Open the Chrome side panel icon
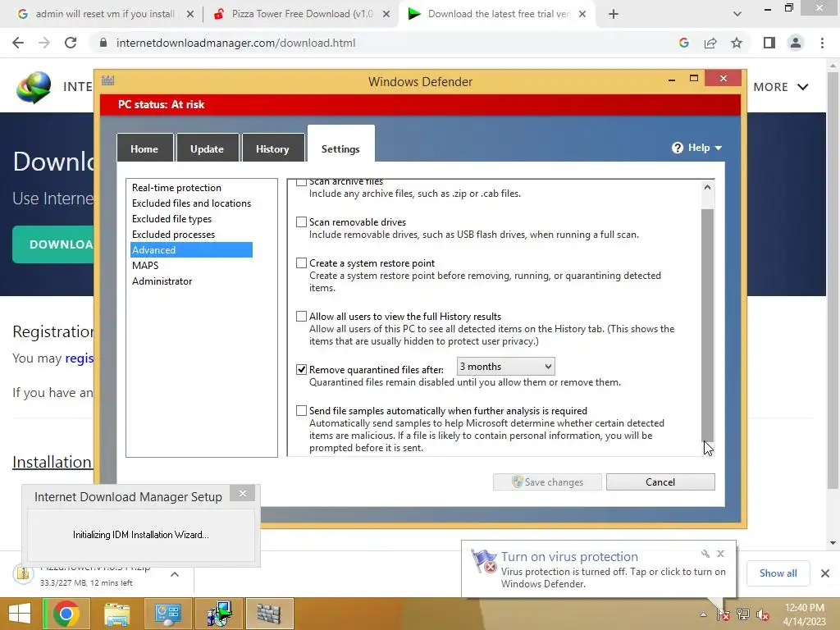840x630 pixels. click(x=769, y=43)
